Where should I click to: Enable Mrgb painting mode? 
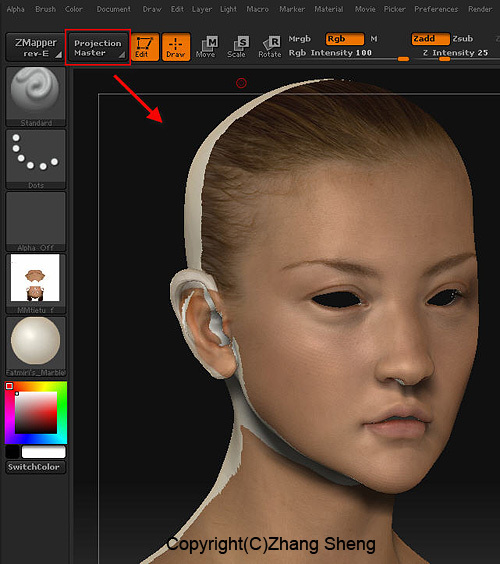point(299,39)
